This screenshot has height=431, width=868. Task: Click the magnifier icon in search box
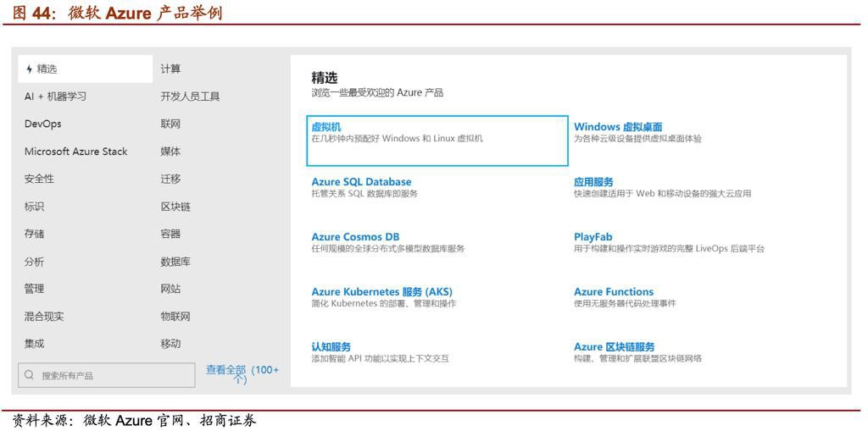coord(30,375)
